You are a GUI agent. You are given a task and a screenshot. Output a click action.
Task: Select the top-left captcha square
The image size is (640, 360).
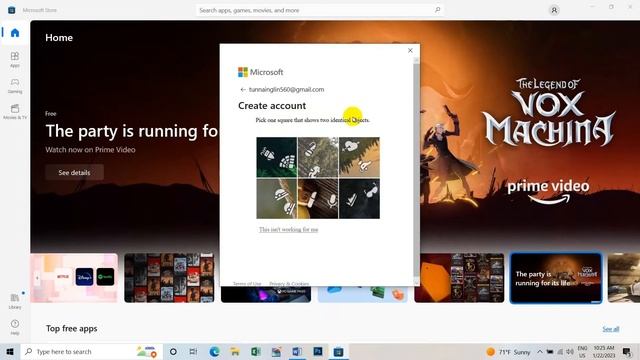(277, 157)
